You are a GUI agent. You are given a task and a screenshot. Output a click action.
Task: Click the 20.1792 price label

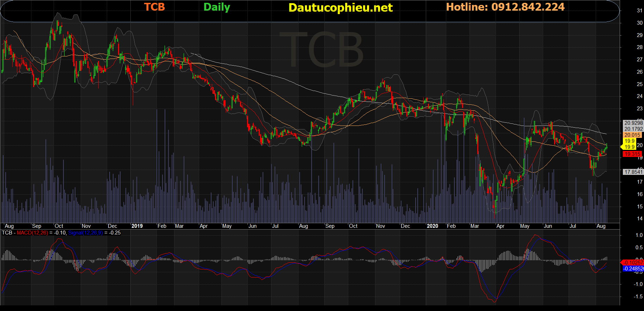point(633,129)
